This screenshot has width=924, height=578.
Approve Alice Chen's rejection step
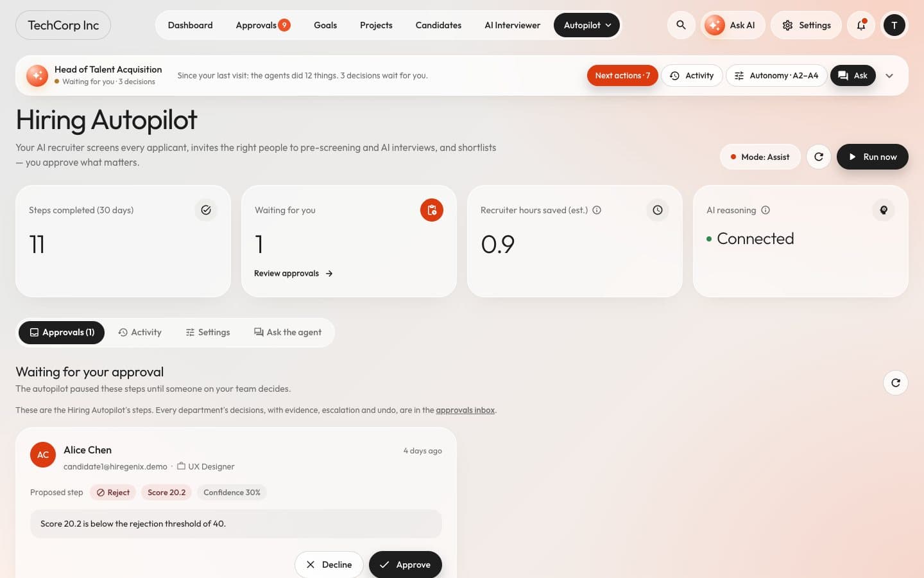tap(406, 565)
